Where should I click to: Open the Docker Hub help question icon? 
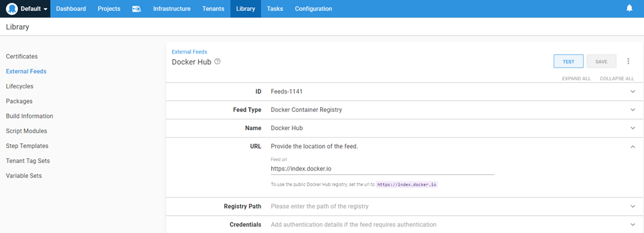click(218, 62)
